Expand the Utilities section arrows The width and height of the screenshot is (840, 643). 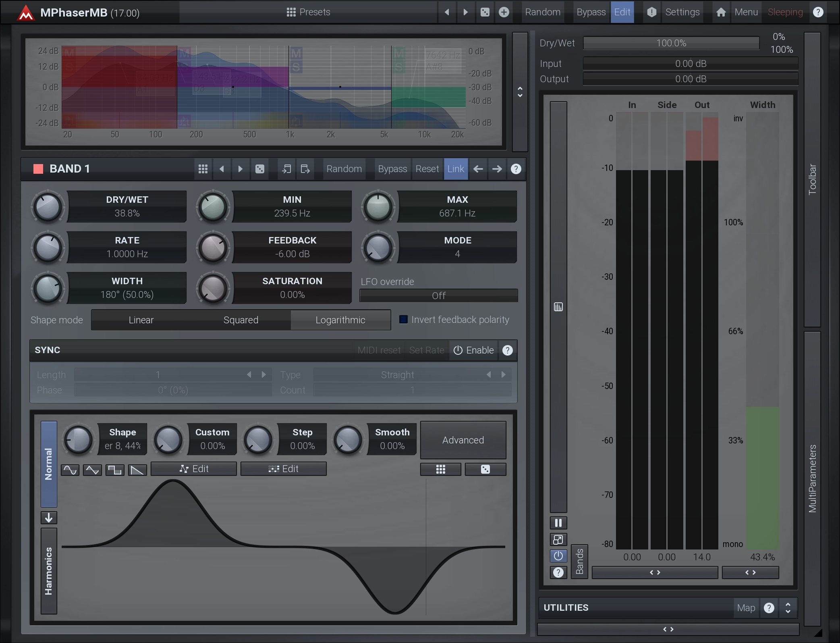click(x=788, y=608)
